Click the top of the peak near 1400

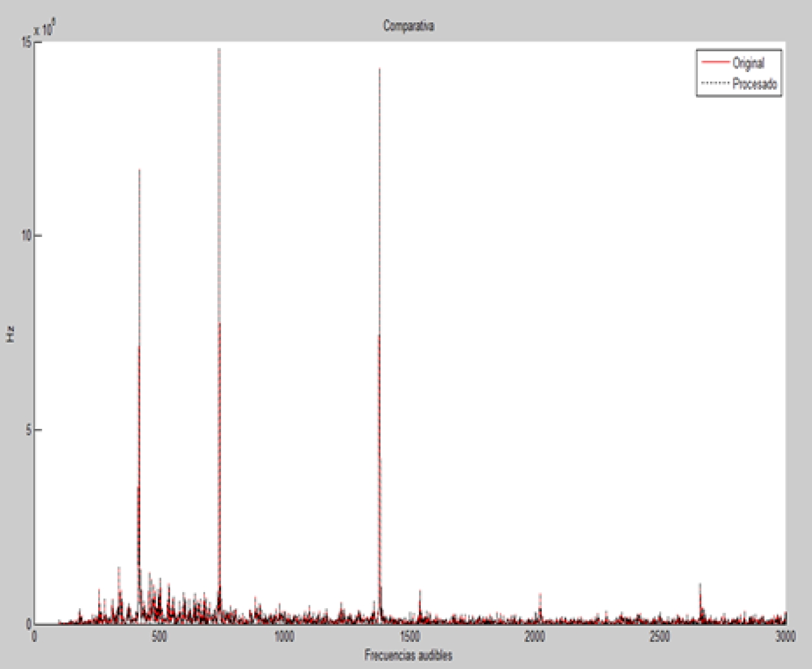[x=379, y=70]
